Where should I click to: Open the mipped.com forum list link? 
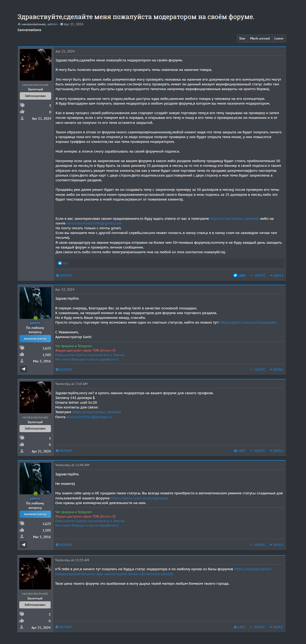click(x=252, y=569)
